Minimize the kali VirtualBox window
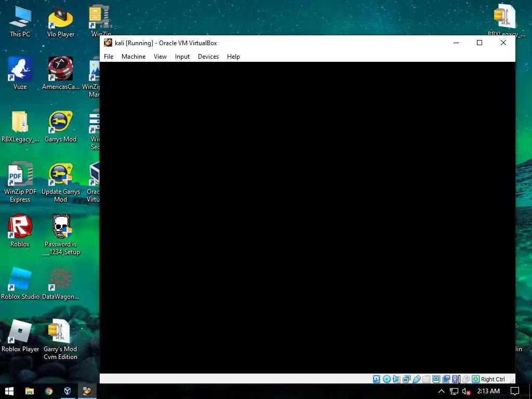 pyautogui.click(x=456, y=43)
